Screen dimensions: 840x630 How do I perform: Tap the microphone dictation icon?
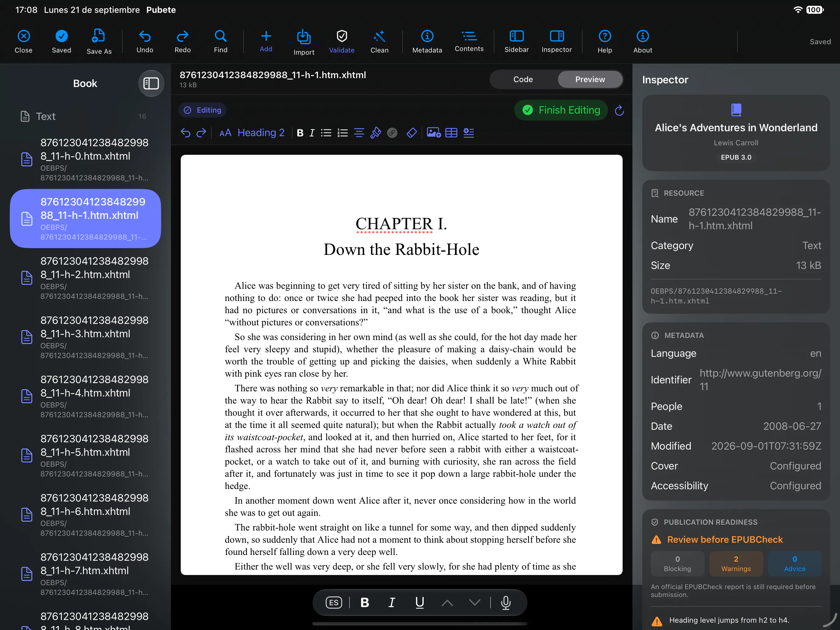click(x=505, y=602)
